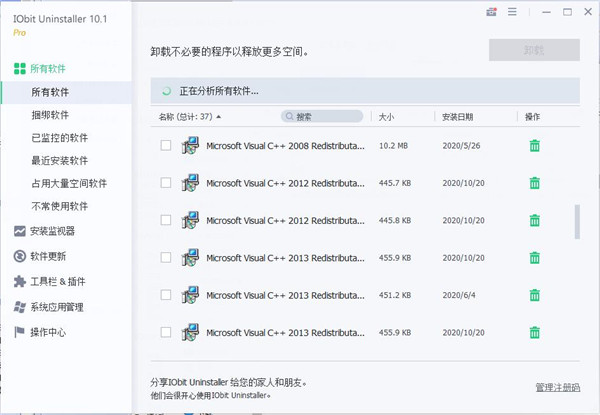The width and height of the screenshot is (600, 415).
Task: Click the 系统应用管理 Windows flag icon
Action: (20, 307)
